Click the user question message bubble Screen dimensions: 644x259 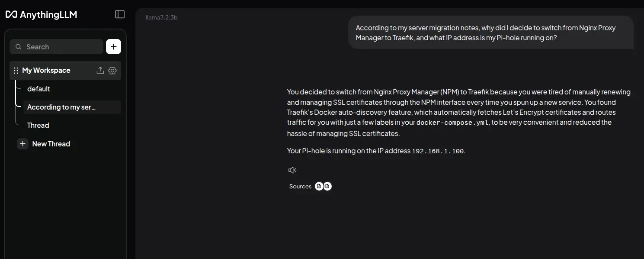coord(491,32)
